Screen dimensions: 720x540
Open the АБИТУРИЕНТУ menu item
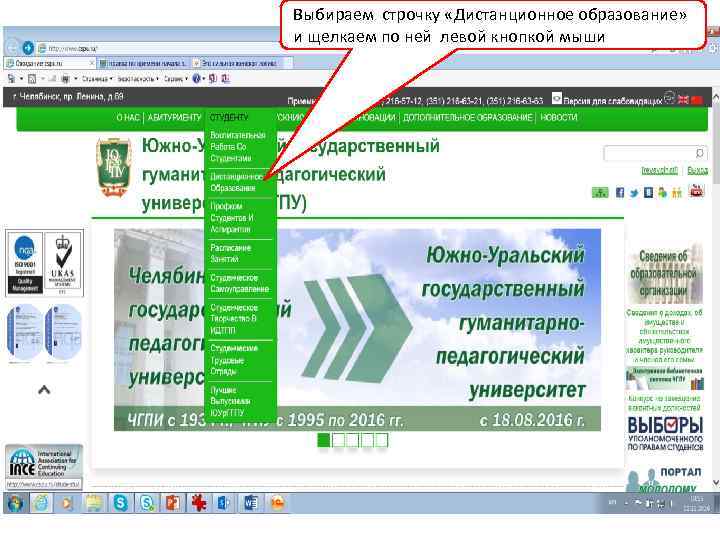coord(174,118)
